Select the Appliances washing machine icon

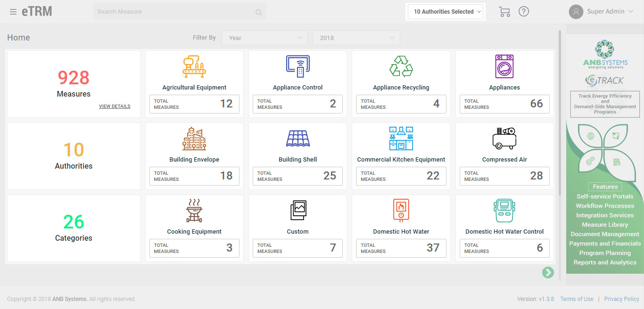click(x=504, y=66)
